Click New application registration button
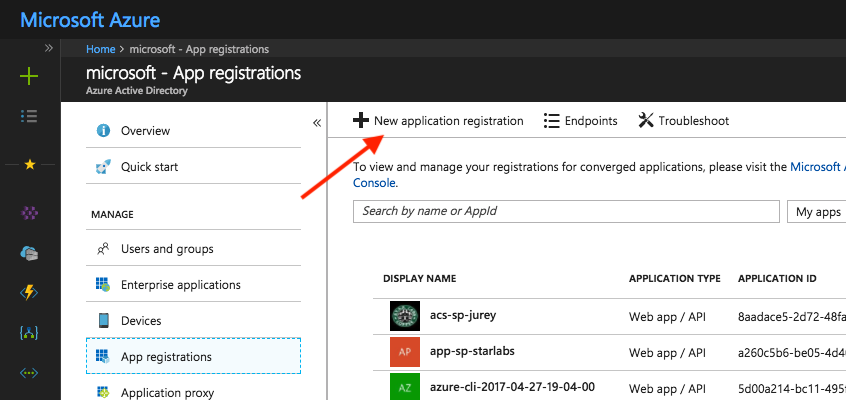Viewport: 846px width, 400px height. (438, 121)
